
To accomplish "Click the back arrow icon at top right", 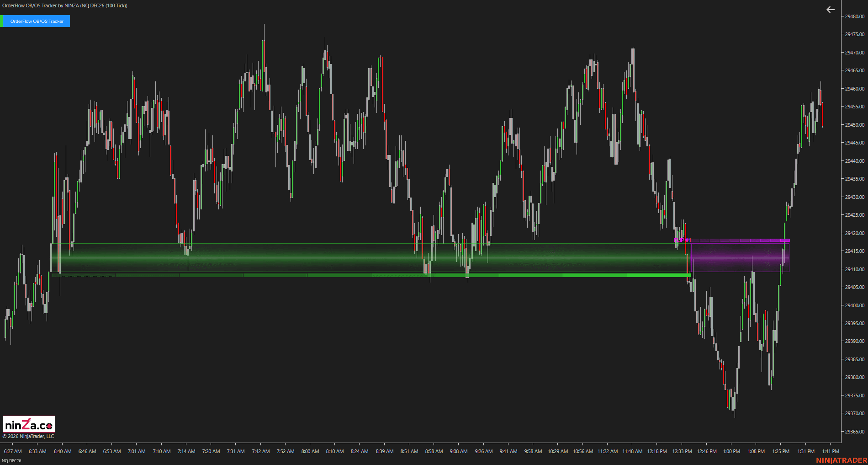I will pos(831,10).
